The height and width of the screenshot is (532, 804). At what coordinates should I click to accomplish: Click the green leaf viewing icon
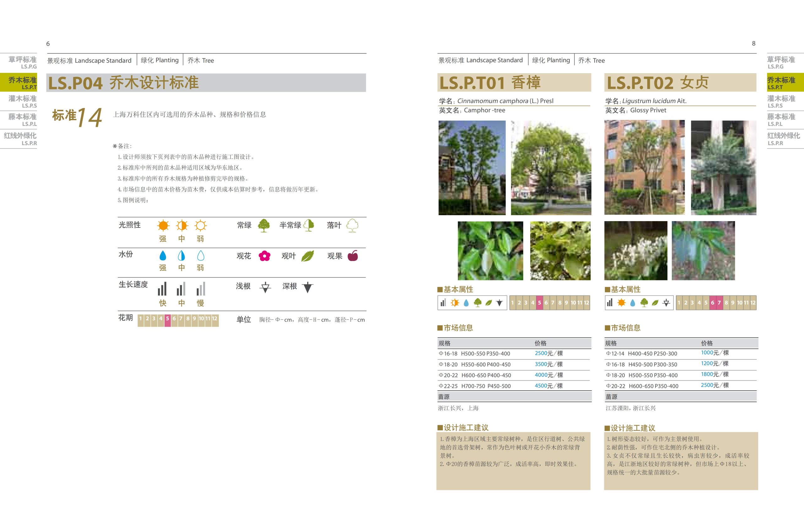click(307, 256)
